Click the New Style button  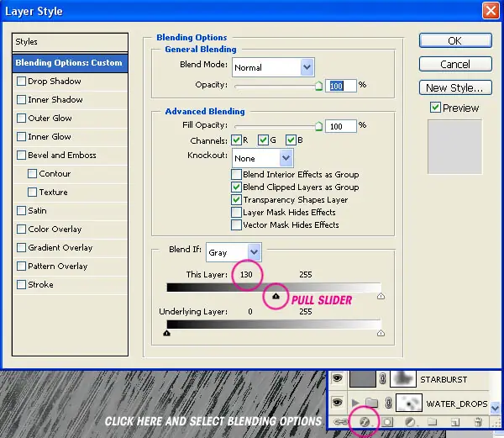coord(455,87)
